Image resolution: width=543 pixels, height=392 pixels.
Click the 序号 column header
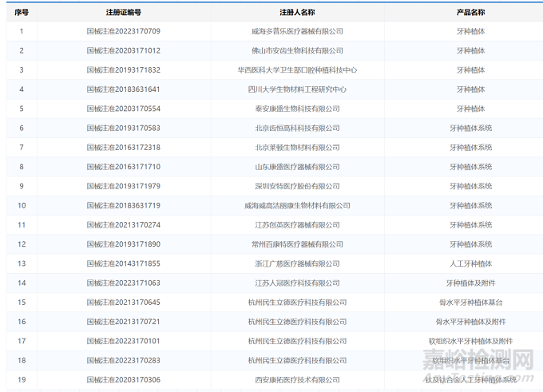click(x=21, y=13)
